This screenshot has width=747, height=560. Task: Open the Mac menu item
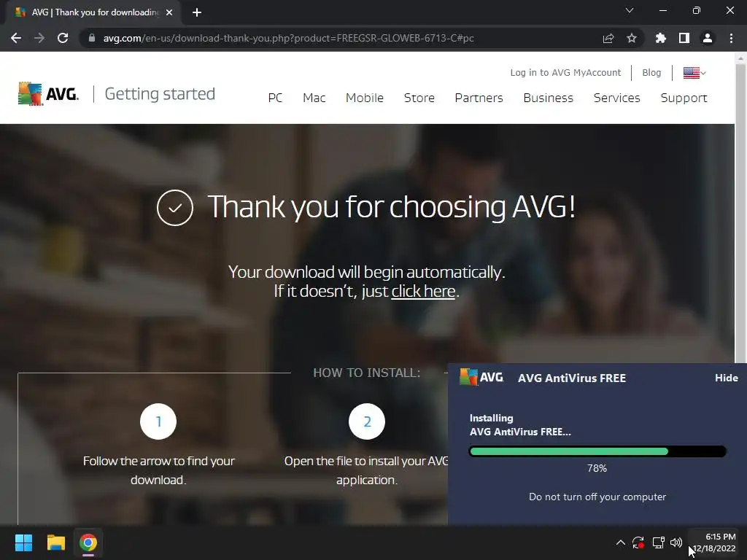[314, 98]
